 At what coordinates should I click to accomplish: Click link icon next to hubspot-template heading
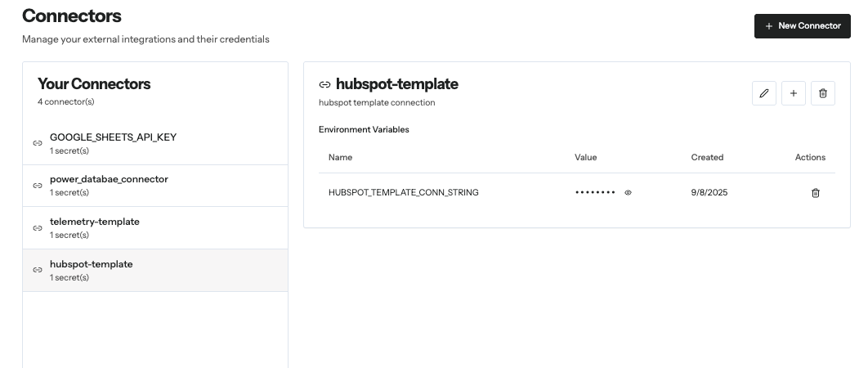coord(325,85)
